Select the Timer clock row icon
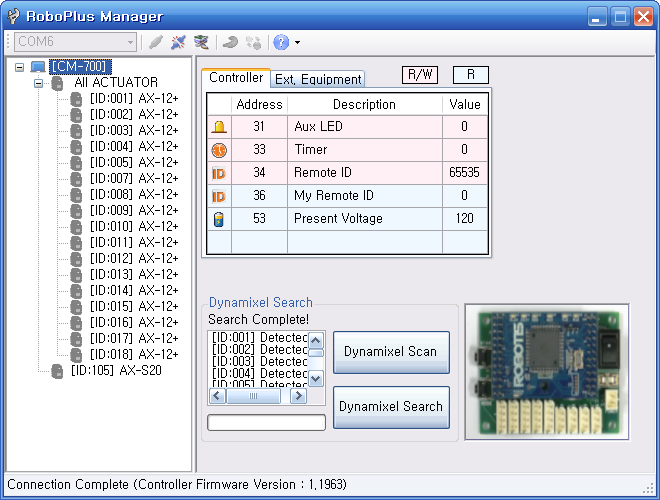This screenshot has height=500, width=660. [x=219, y=150]
